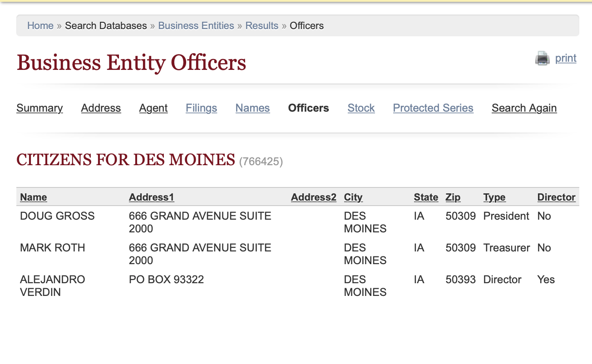Click the printer icon
This screenshot has width=592, height=364.
tap(543, 59)
